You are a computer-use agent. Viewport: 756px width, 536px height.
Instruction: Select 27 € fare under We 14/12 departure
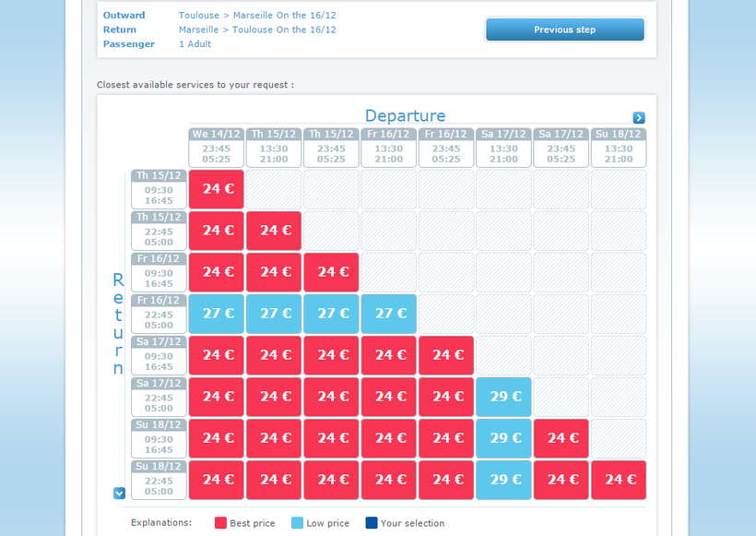coord(217,314)
